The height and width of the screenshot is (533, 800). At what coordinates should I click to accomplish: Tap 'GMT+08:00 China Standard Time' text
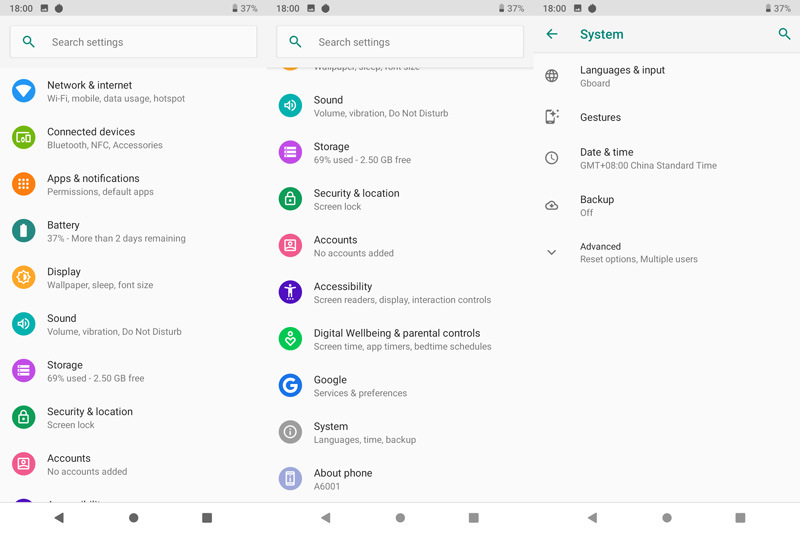648,165
